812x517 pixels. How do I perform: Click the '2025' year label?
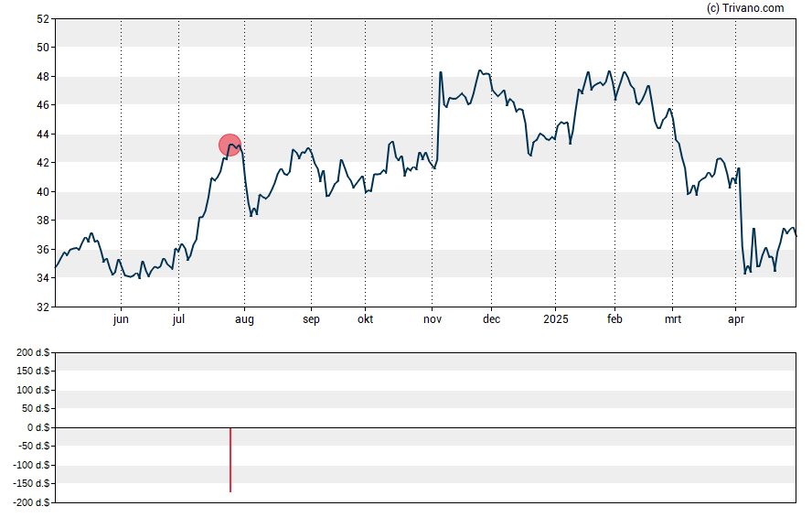click(556, 319)
